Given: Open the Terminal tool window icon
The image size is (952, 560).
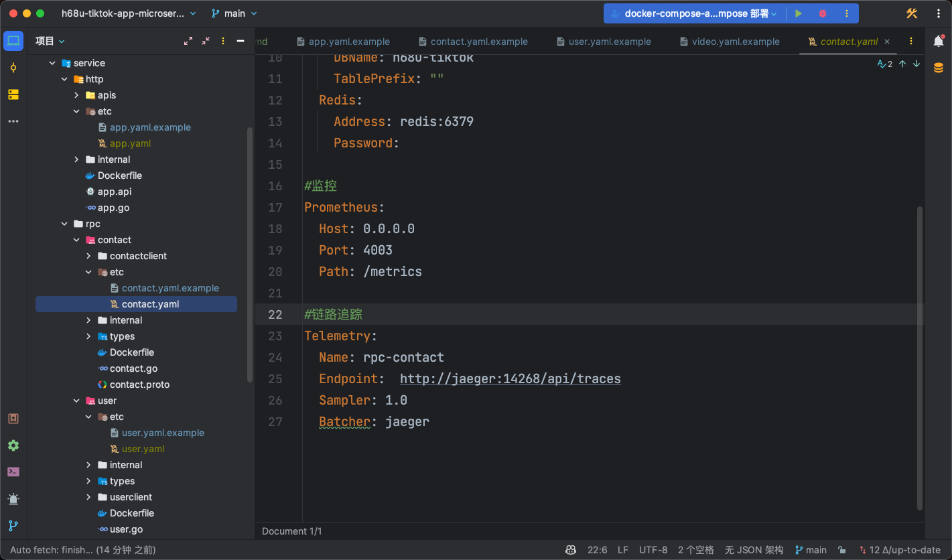Looking at the screenshot, I should click(x=13, y=472).
